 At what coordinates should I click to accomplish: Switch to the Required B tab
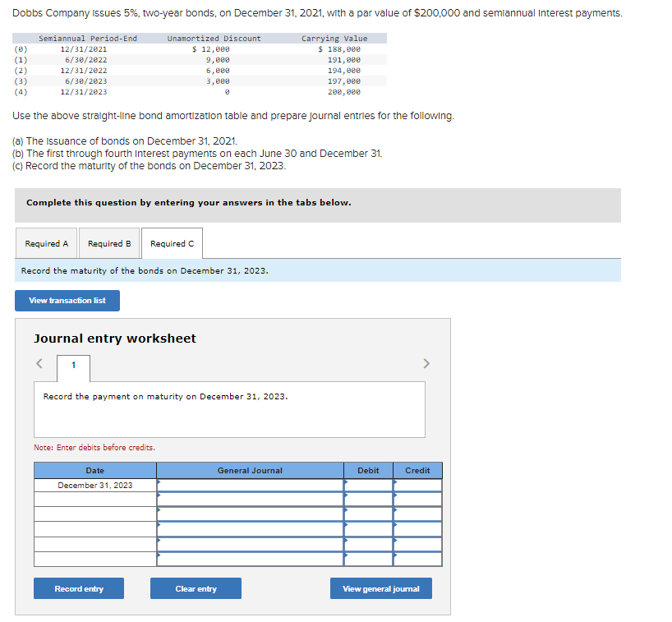click(x=108, y=242)
